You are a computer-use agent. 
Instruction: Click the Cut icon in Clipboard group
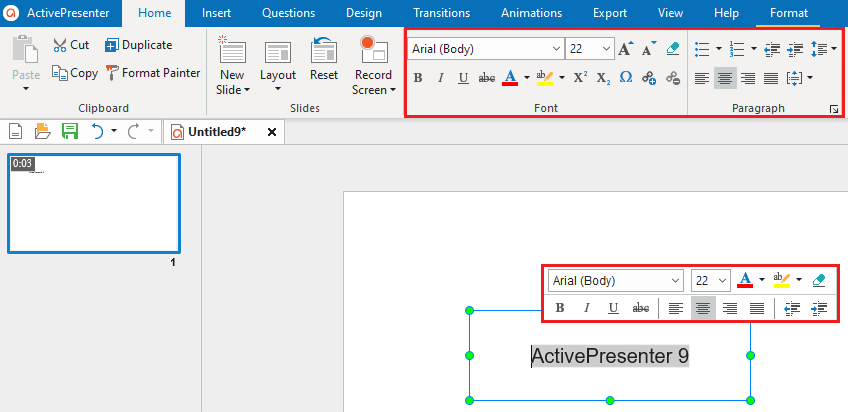coord(61,45)
